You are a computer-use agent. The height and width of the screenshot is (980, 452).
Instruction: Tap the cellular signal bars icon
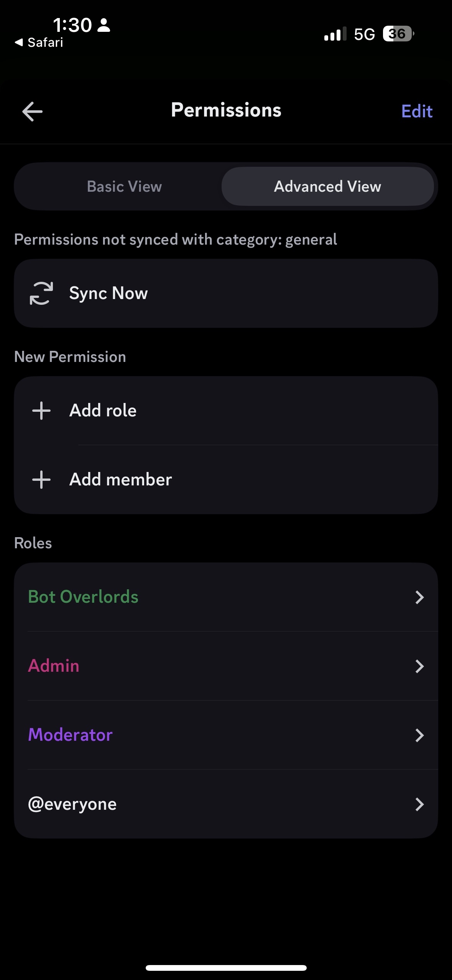point(335,34)
